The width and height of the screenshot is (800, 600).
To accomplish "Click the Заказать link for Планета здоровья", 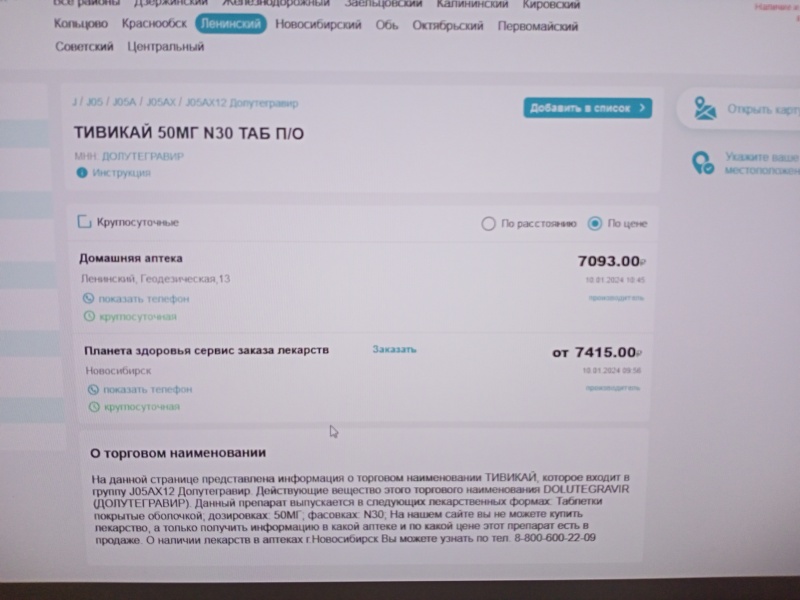I will pos(394,349).
